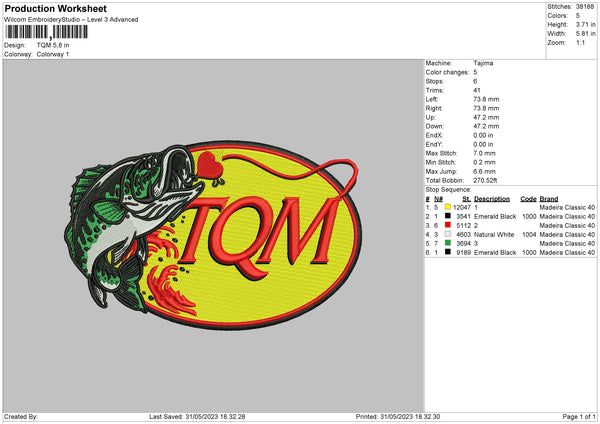Click code '1004' in the Natural White row

(529, 235)
